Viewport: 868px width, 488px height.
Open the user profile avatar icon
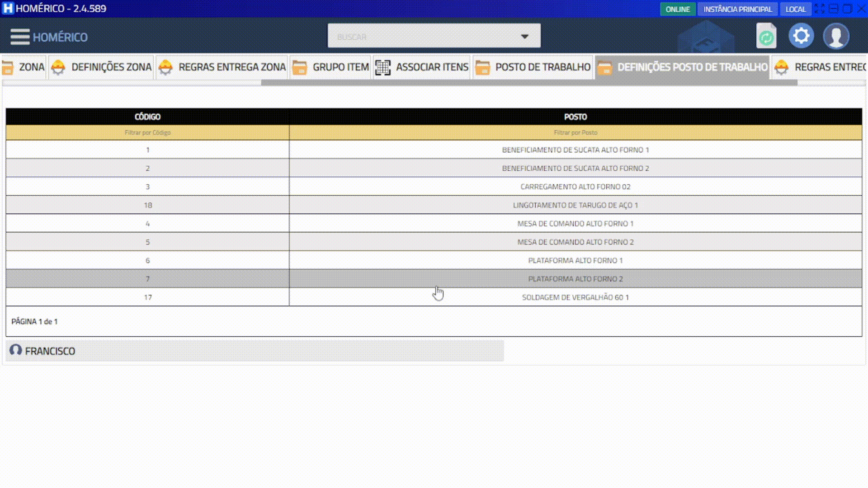836,36
